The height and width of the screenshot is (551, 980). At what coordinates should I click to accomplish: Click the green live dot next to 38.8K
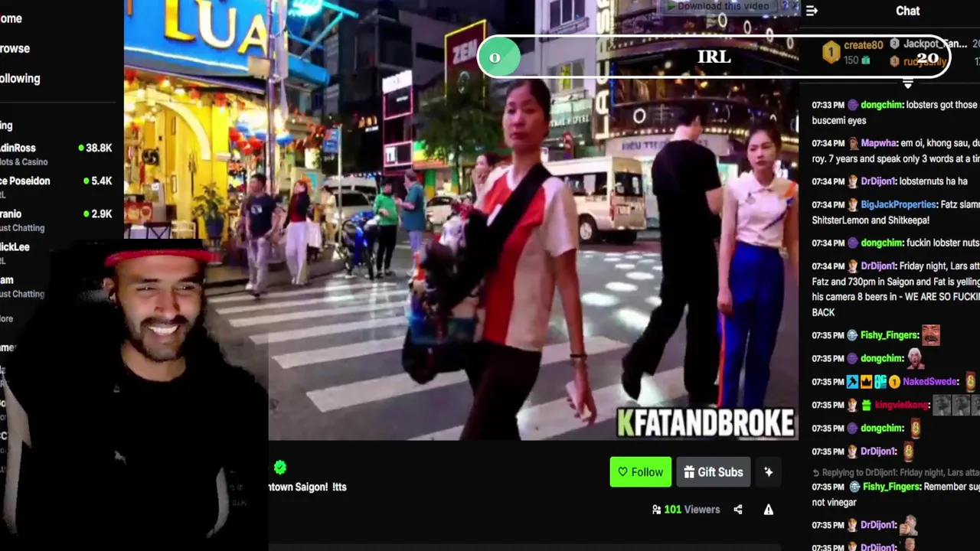click(81, 148)
